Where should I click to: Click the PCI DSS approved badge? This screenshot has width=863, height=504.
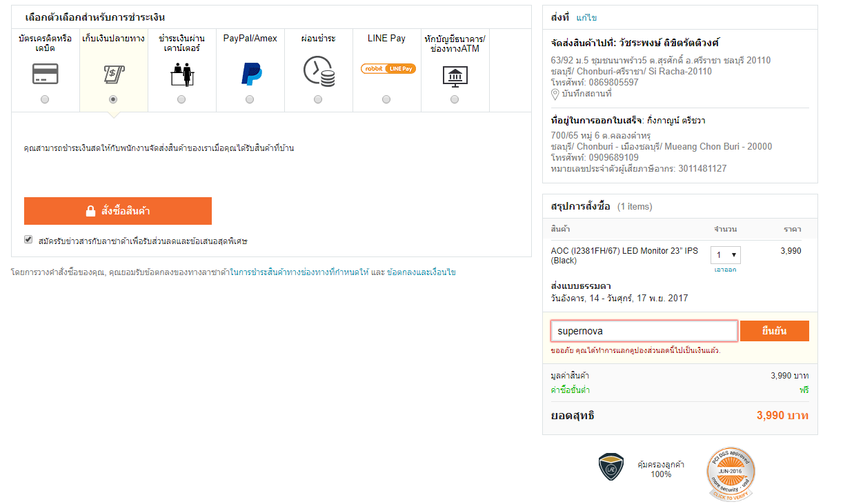coord(731,473)
